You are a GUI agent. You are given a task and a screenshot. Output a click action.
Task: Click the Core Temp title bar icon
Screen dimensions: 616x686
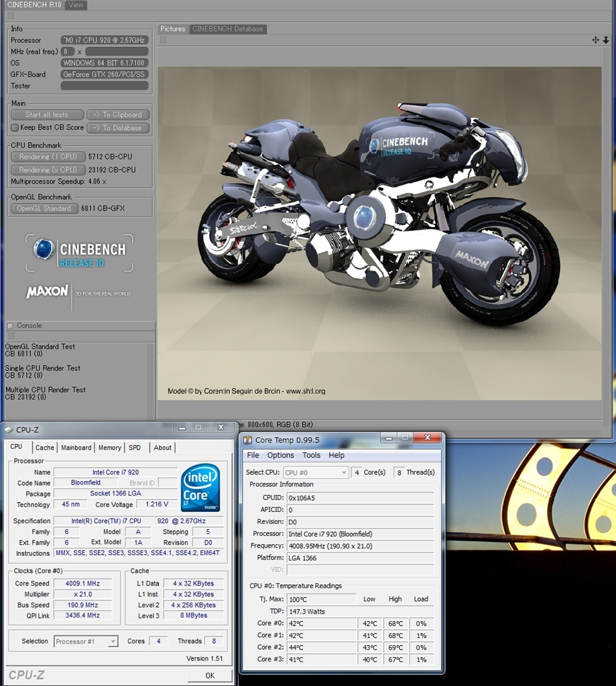[247, 440]
